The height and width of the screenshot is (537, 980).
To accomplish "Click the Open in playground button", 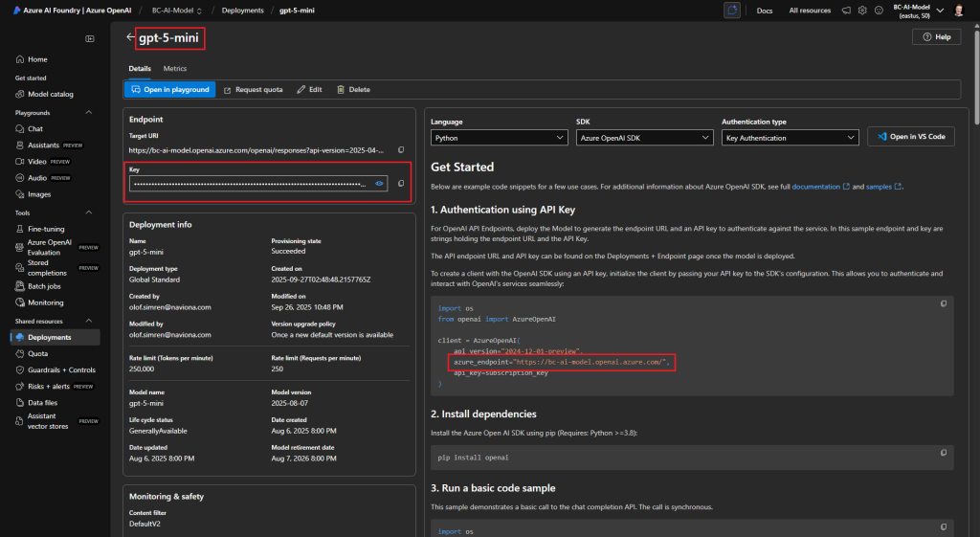I will [x=170, y=89].
